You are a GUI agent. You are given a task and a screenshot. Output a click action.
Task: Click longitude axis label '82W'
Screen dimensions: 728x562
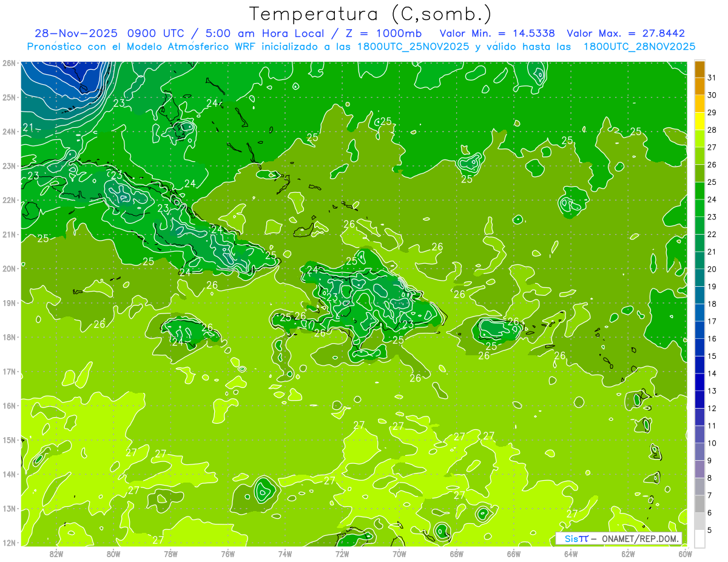point(56,554)
